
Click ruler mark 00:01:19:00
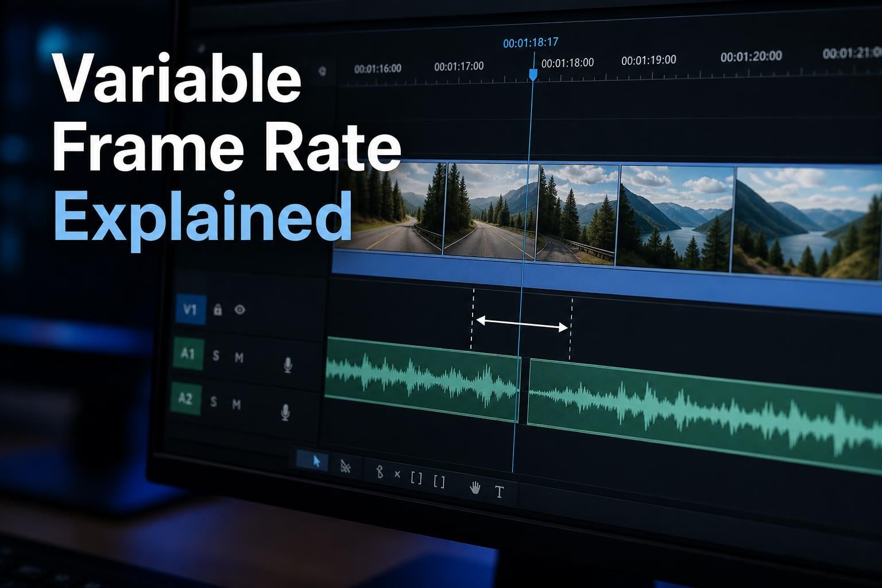click(x=649, y=60)
